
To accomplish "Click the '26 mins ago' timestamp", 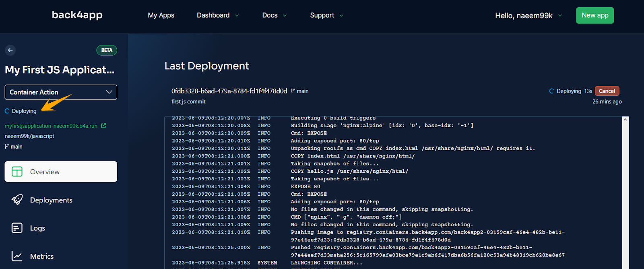I will coord(607,101).
